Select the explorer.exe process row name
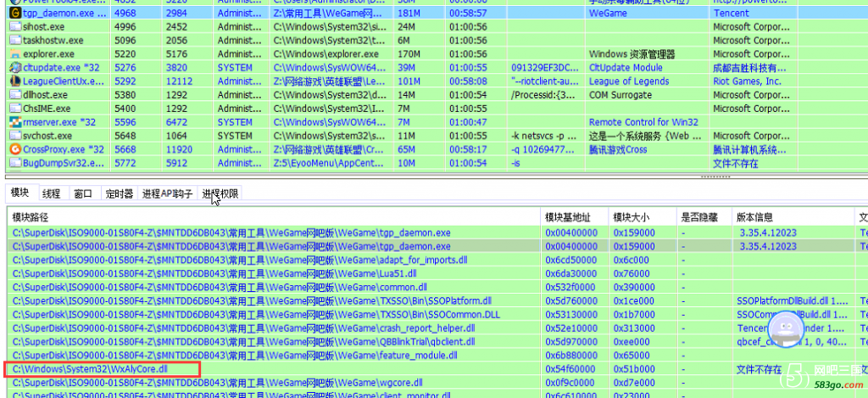Screen dimensions: 868x398 pyautogui.click(x=48, y=53)
